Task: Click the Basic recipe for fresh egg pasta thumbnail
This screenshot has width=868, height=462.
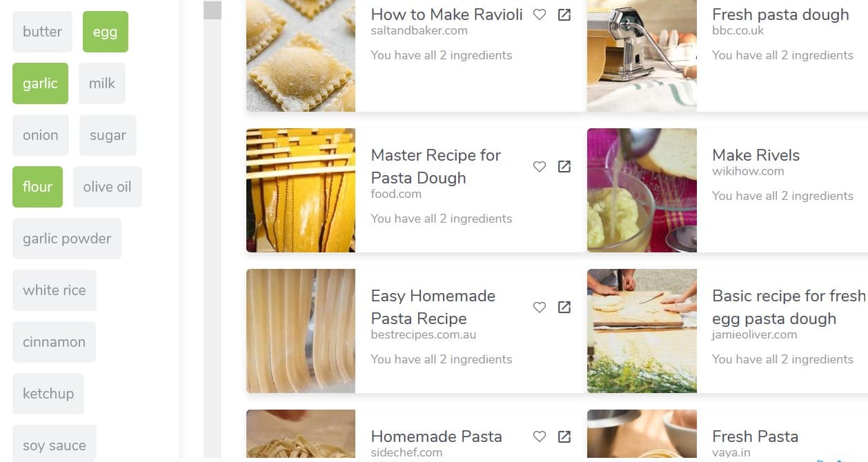Action: [x=642, y=331]
